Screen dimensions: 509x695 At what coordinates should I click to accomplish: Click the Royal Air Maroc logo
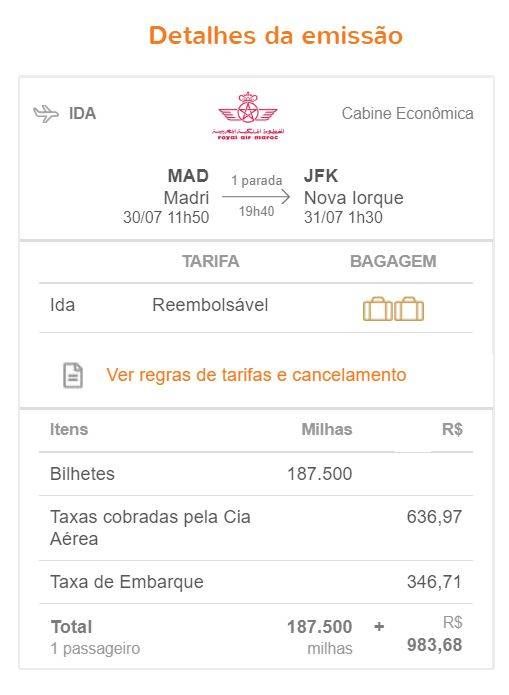[248, 116]
